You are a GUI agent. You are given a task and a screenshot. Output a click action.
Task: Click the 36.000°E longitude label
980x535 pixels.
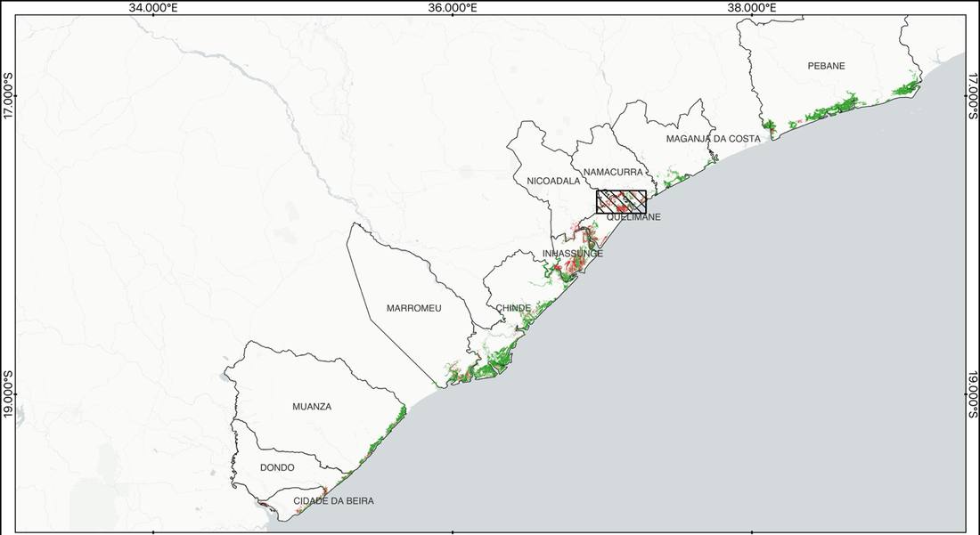pos(453,7)
